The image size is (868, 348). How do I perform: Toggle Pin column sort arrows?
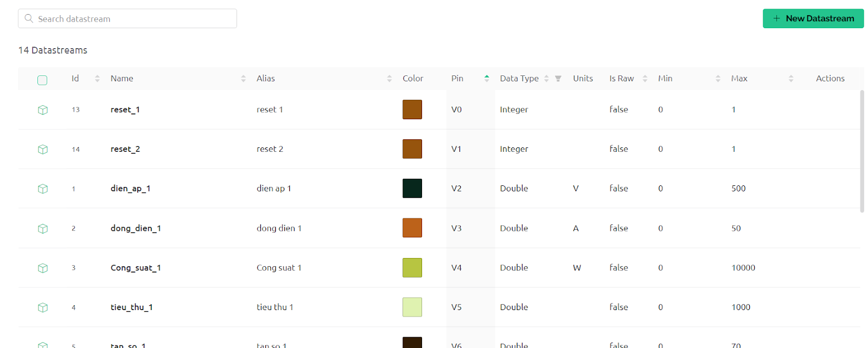pos(487,79)
